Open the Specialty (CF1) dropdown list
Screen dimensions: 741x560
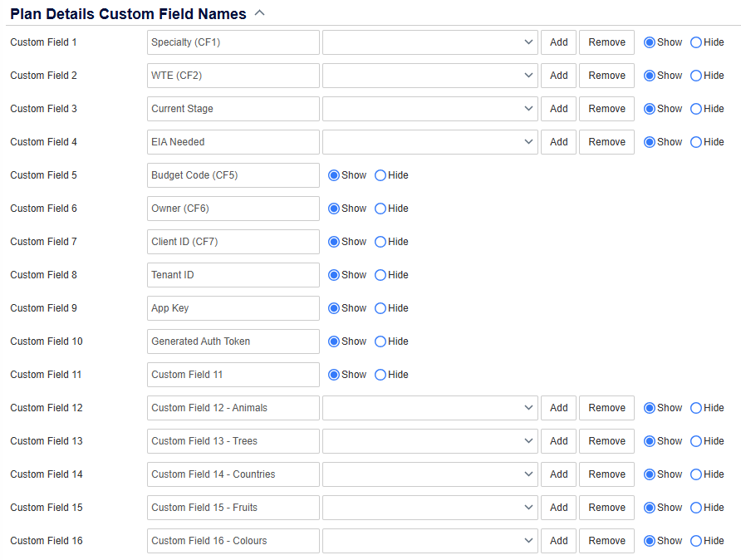pyautogui.click(x=430, y=42)
